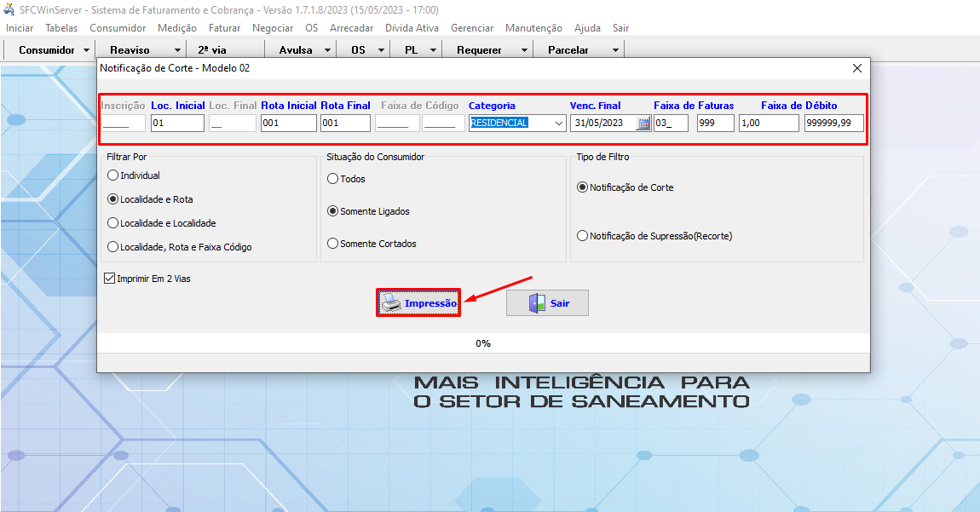Open the Faturar menu
This screenshot has width=980, height=512.
click(x=224, y=28)
